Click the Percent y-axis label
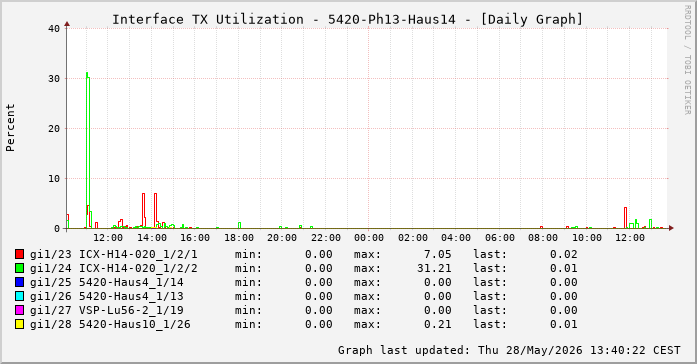 click(10, 128)
